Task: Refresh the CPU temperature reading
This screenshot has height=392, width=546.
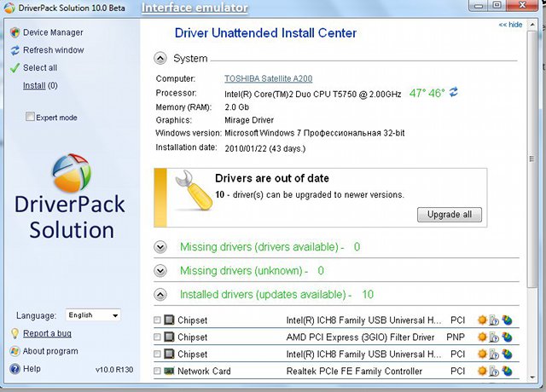Action: (x=453, y=93)
